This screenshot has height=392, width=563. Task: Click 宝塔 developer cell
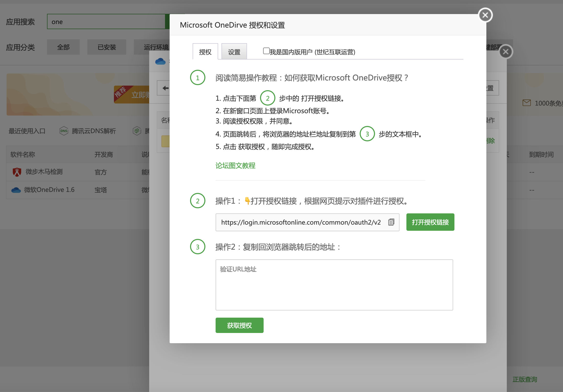pyautogui.click(x=101, y=190)
